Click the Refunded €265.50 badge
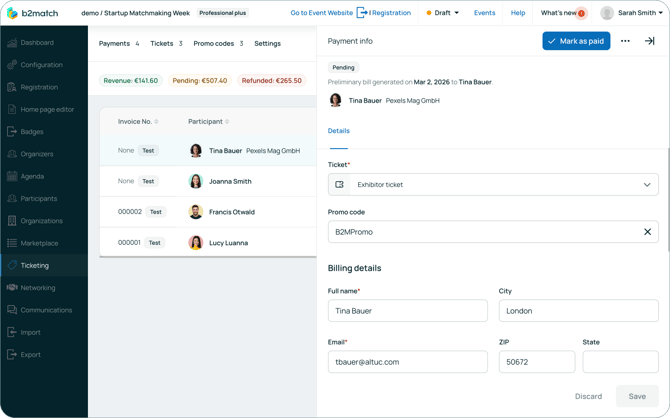670x418 pixels. click(x=272, y=80)
